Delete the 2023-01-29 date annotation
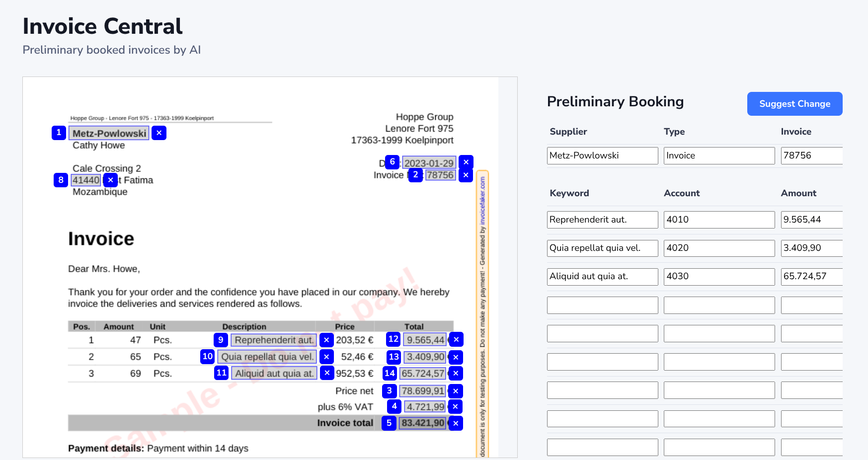This screenshot has height=460, width=868. click(x=466, y=162)
